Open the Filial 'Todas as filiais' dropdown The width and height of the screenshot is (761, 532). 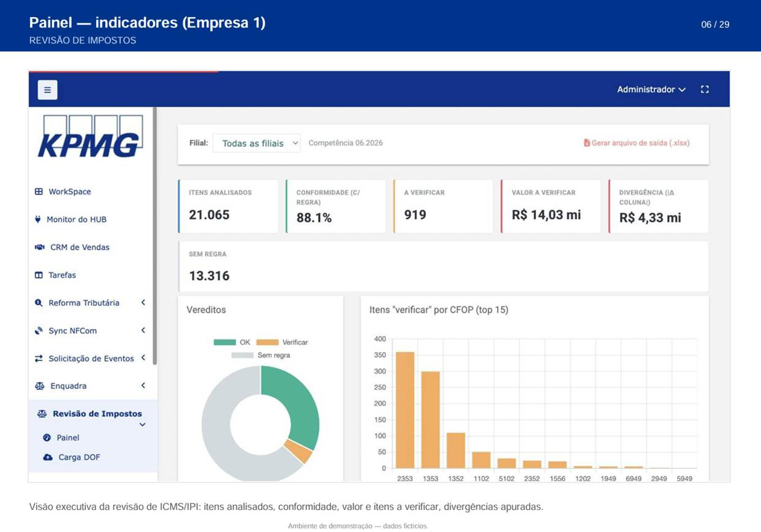pyautogui.click(x=256, y=143)
